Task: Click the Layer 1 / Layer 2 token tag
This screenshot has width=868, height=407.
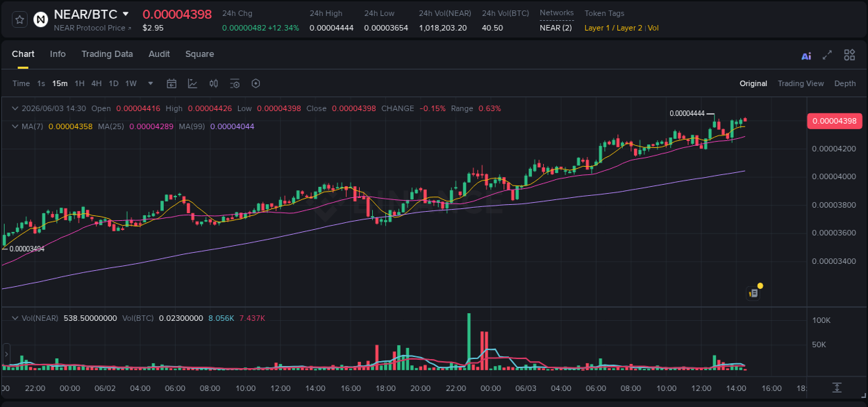Action: (x=613, y=28)
